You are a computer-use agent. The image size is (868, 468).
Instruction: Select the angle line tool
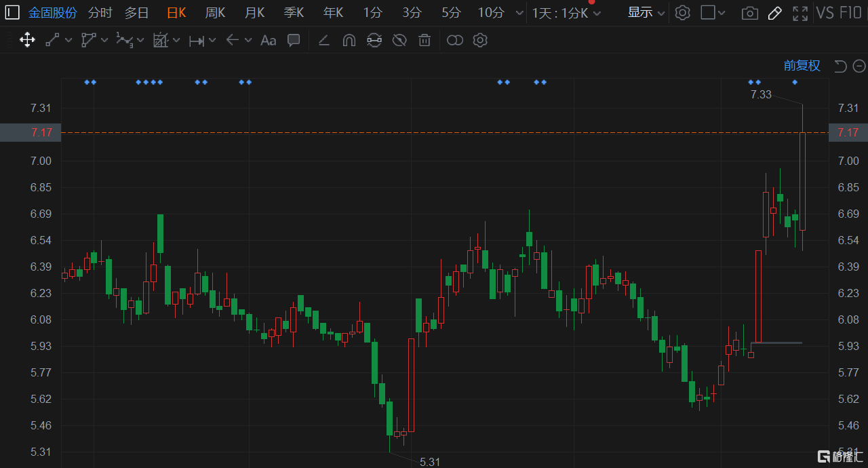pos(324,41)
